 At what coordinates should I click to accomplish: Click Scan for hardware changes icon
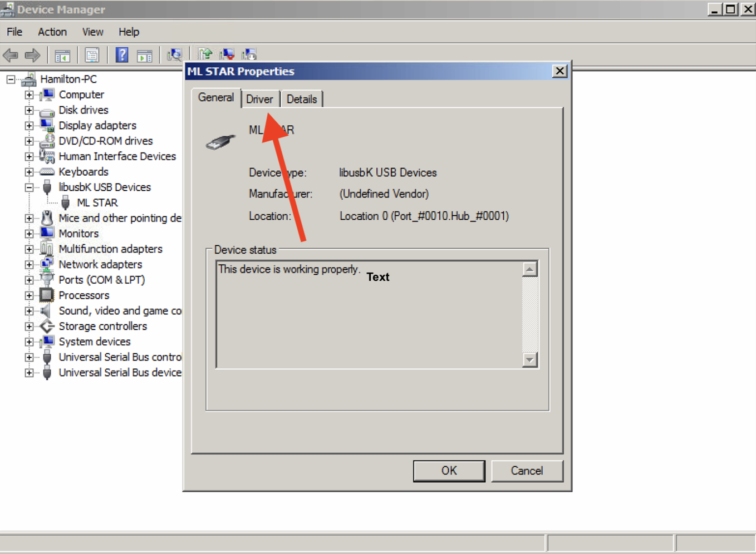[174, 55]
